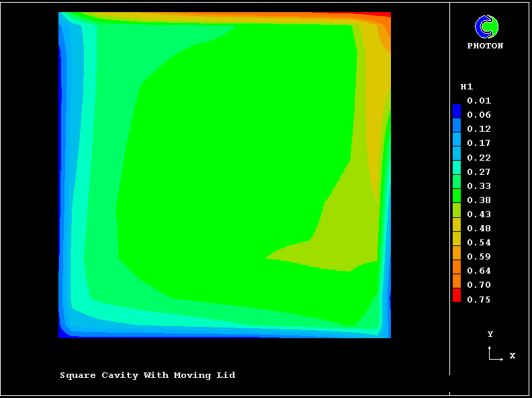532x398 pixels.
Task: Choose the orange swatch for 0.64
Action: point(457,268)
